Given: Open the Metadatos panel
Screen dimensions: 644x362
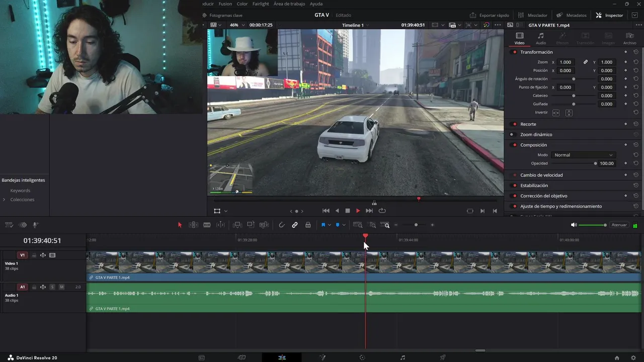Looking at the screenshot, I should [x=572, y=15].
